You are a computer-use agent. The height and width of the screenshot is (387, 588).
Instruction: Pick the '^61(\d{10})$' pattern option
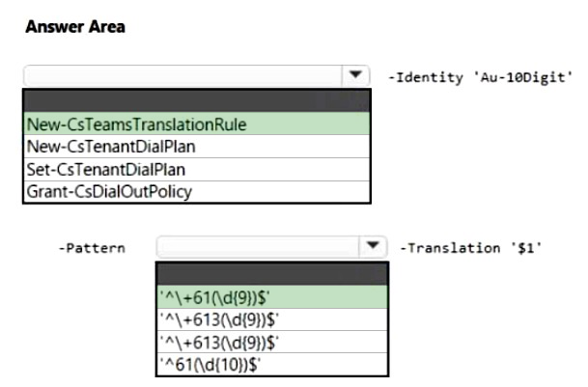pos(272,364)
